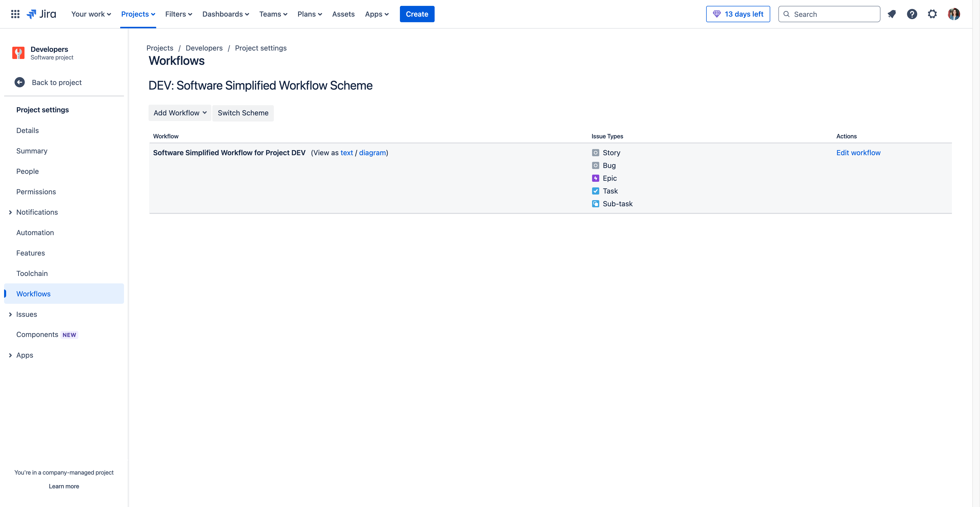Image resolution: width=980 pixels, height=507 pixels.
Task: Open Features in project settings
Action: click(x=30, y=253)
